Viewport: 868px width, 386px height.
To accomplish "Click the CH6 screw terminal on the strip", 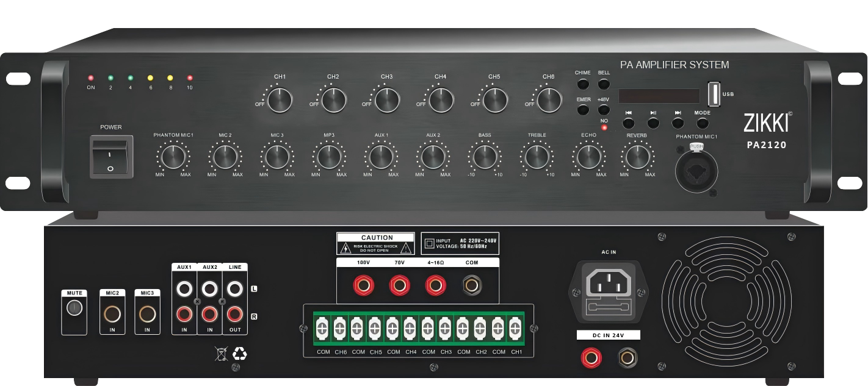I will (340, 329).
